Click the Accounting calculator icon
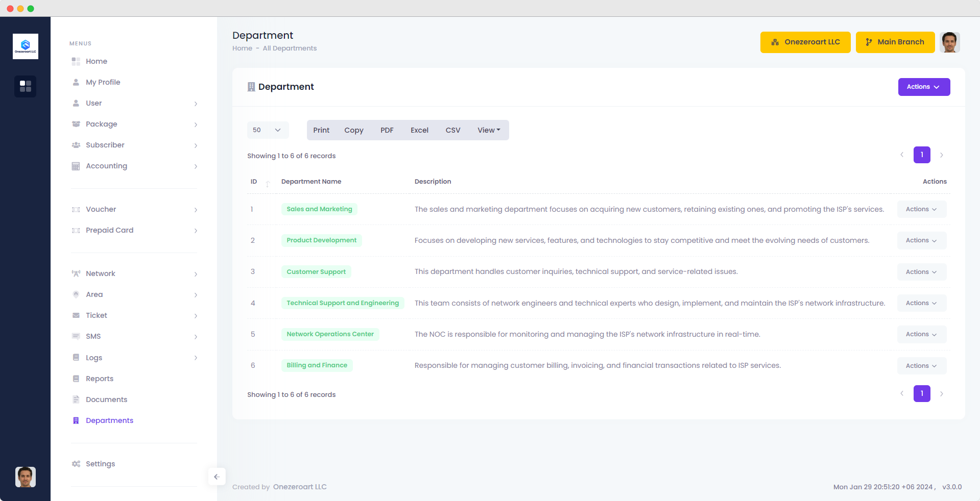The image size is (980, 501). tap(76, 166)
